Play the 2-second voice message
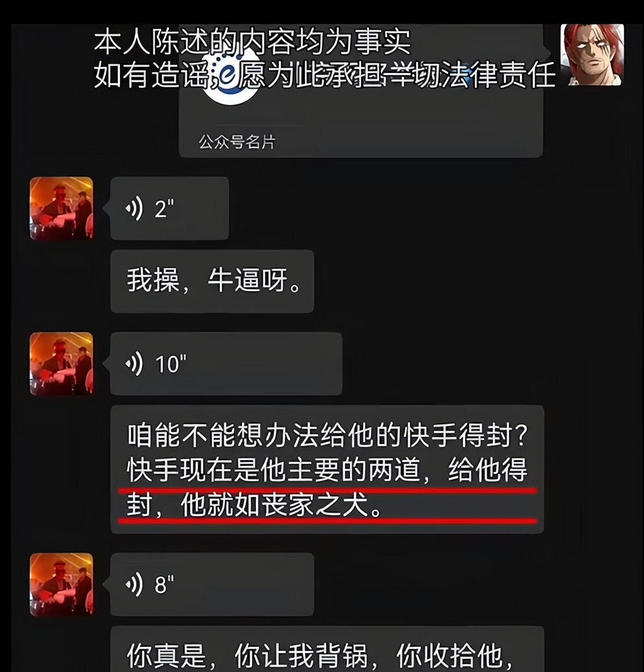This screenshot has width=644, height=672. (169, 208)
